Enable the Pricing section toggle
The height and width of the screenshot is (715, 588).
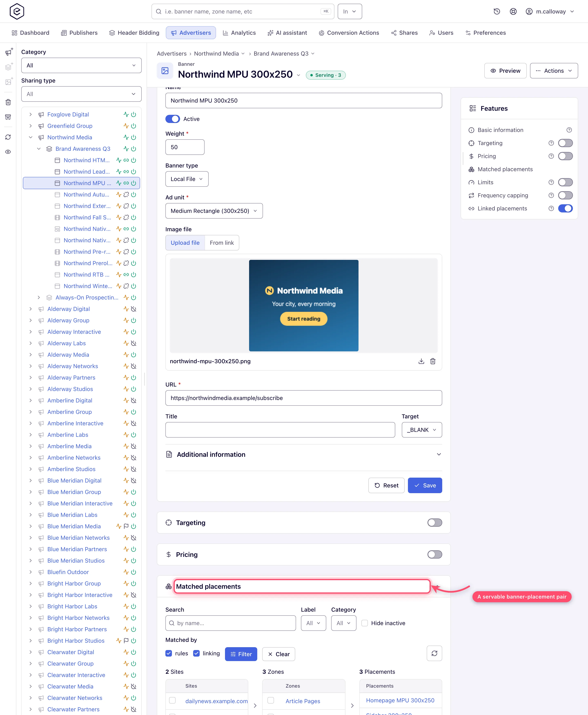[x=434, y=554]
